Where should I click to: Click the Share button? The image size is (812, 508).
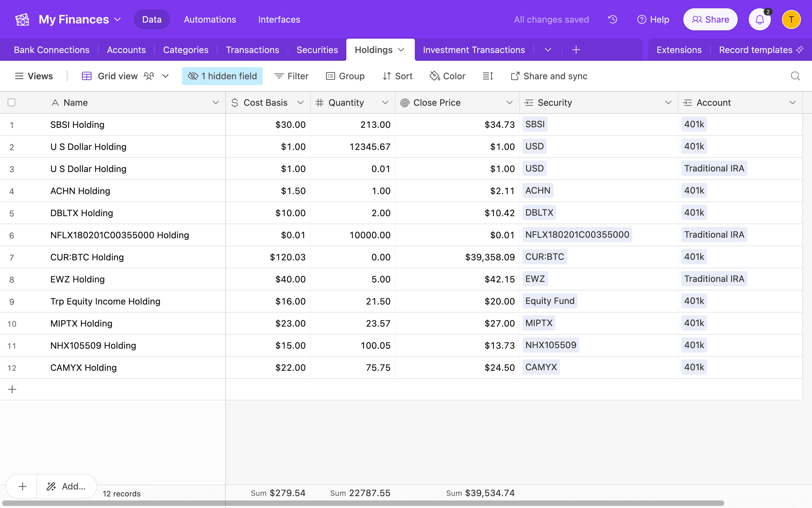coord(710,19)
